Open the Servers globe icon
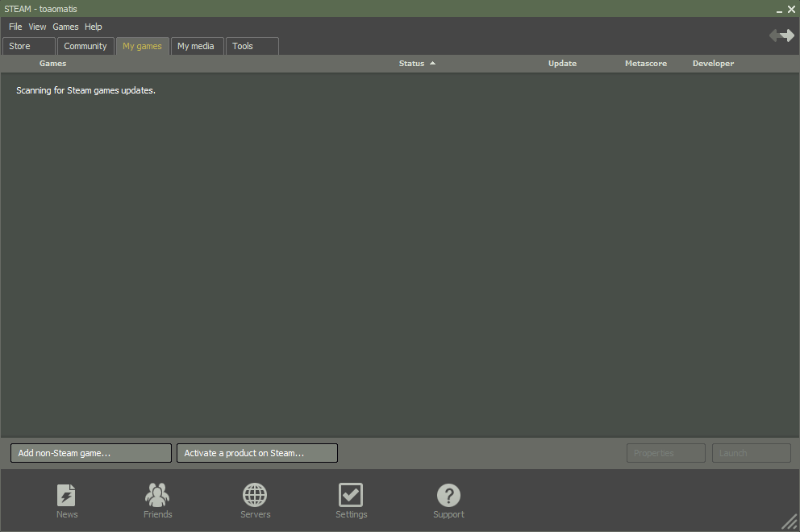The height and width of the screenshot is (532, 800). coord(255,495)
